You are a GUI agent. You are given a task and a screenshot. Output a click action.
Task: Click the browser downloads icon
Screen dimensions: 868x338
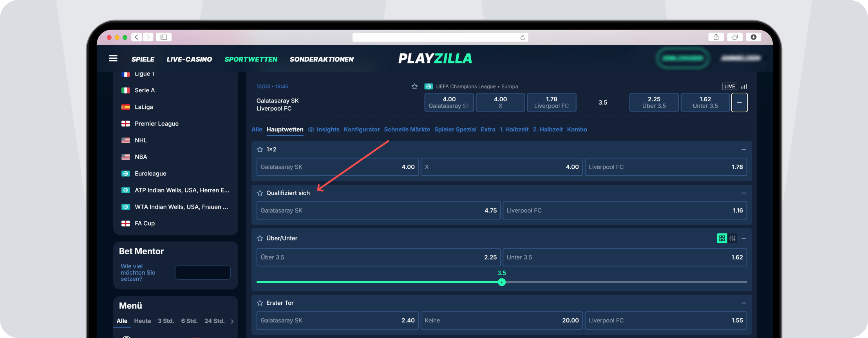pyautogui.click(x=753, y=37)
